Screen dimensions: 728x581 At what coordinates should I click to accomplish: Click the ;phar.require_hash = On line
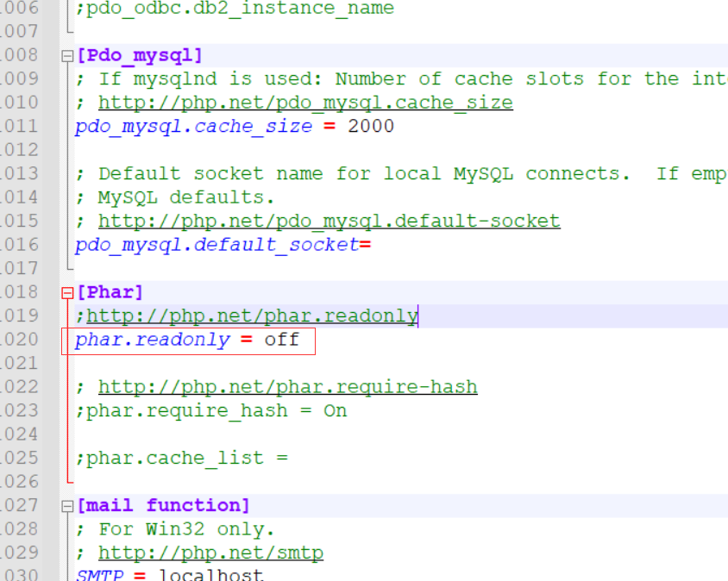[x=210, y=411]
